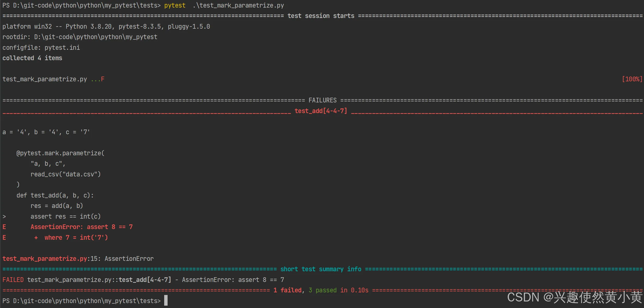
Task: Click the 'test session starts' header text
Action: coord(321,16)
